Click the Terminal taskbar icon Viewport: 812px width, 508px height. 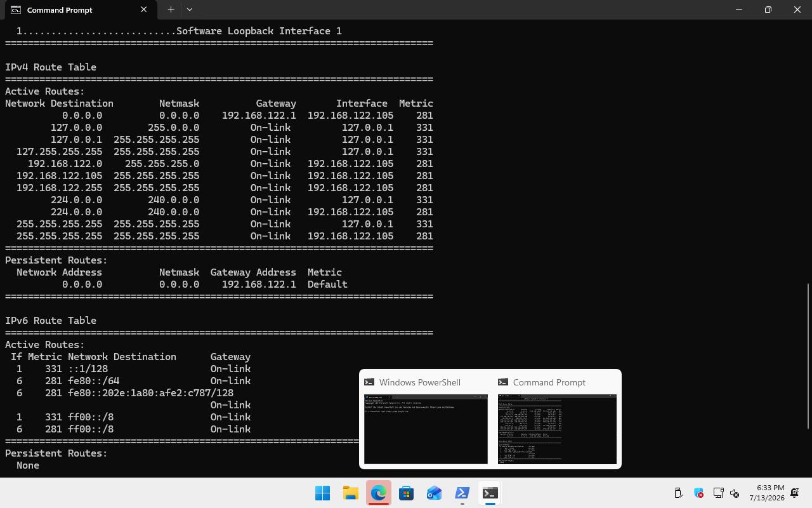tap(490, 493)
